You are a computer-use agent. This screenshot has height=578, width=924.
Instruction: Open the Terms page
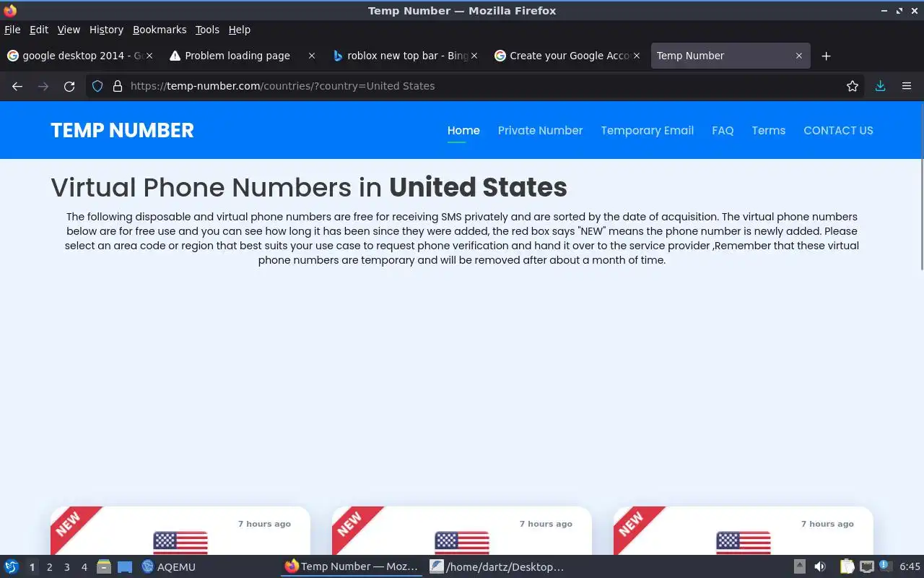click(768, 131)
